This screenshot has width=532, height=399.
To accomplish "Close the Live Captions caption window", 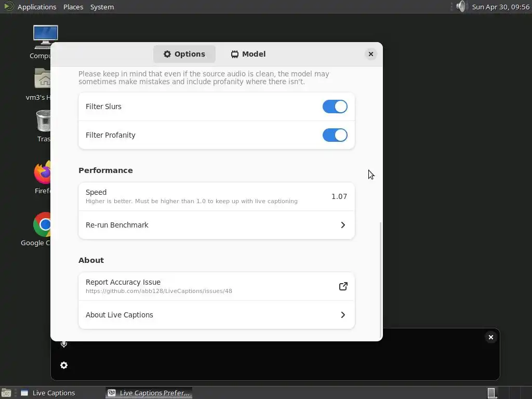I will [490, 337].
